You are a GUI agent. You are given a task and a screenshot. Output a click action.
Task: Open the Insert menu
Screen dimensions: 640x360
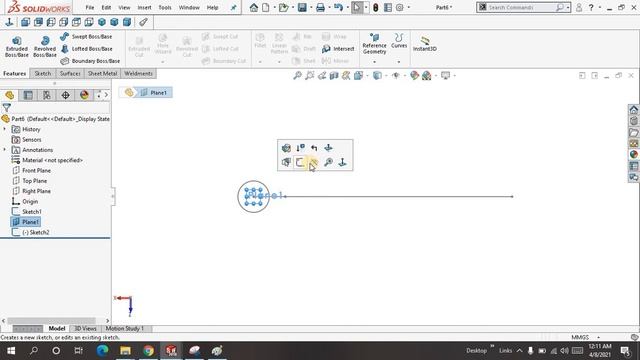click(x=144, y=7)
